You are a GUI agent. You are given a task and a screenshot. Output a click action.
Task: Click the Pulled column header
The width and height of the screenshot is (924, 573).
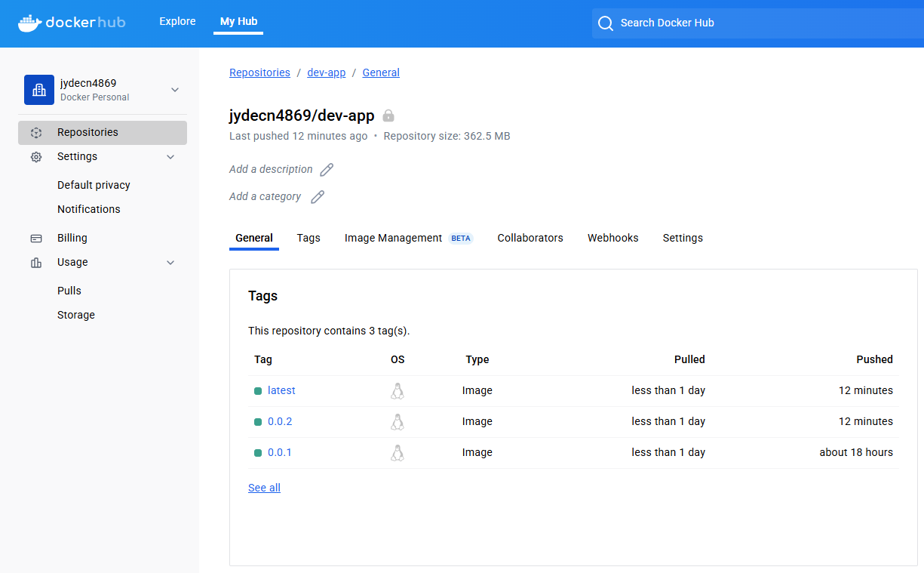pyautogui.click(x=689, y=359)
